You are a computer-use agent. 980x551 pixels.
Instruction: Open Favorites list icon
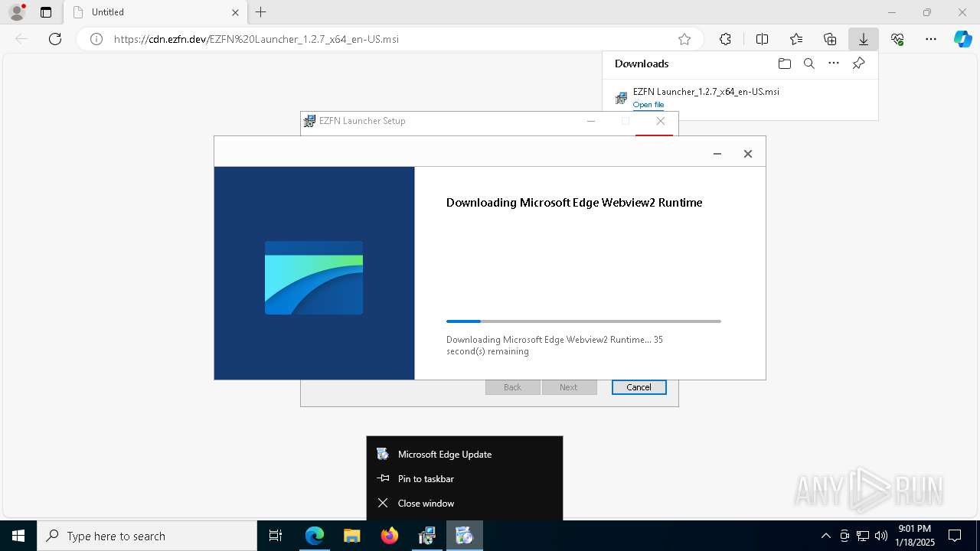click(796, 39)
